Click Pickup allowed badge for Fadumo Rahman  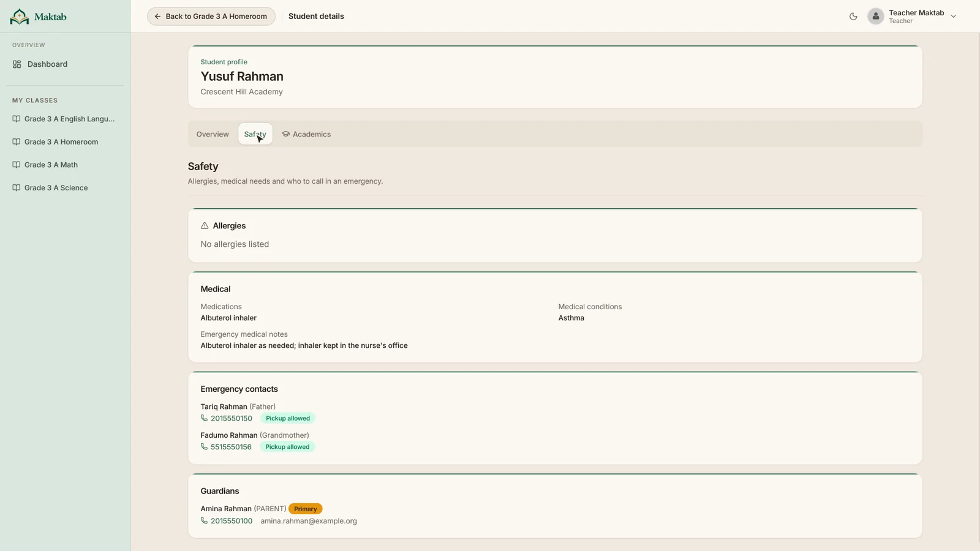[287, 447]
